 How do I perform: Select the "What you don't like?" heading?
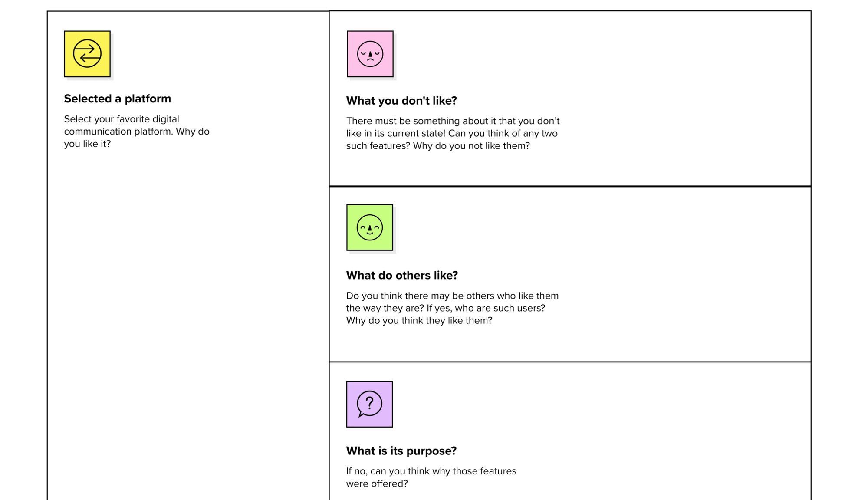click(x=401, y=101)
